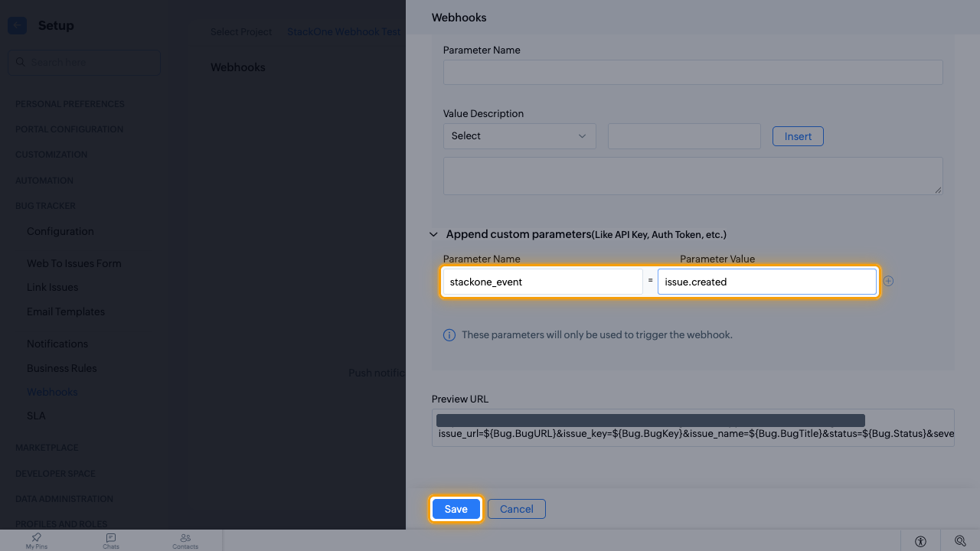Expand Developer Space section
Screen dimensions: 980x551
[x=55, y=474]
